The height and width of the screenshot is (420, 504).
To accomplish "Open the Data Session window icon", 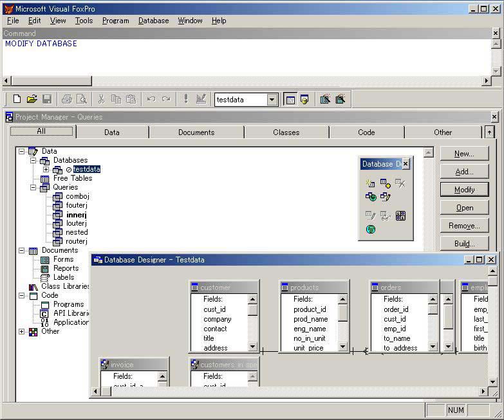I will click(304, 100).
